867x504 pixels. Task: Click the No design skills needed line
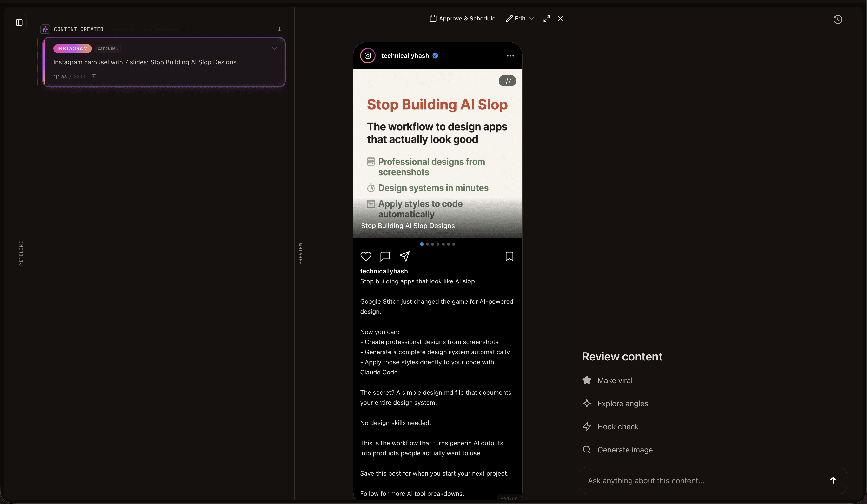click(x=395, y=423)
